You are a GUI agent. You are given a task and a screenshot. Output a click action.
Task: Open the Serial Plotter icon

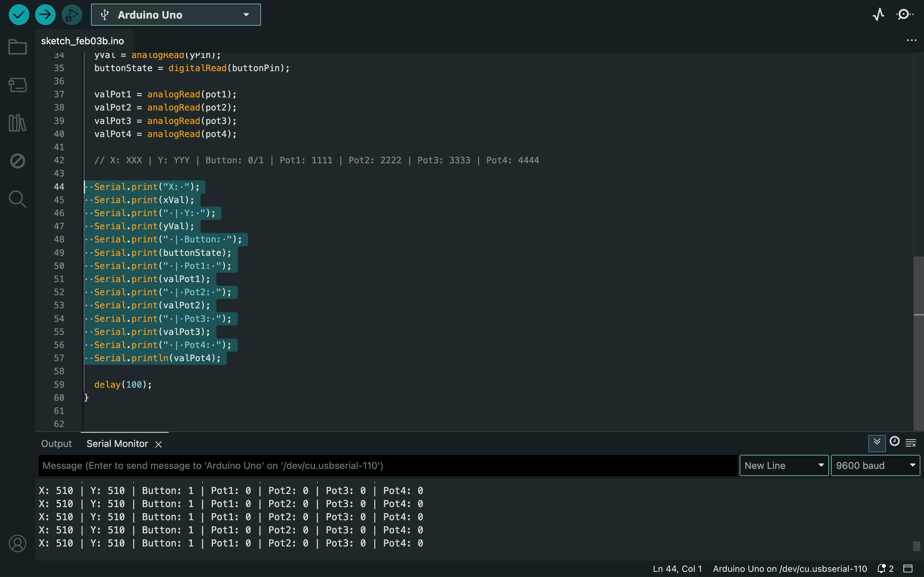[x=878, y=15]
